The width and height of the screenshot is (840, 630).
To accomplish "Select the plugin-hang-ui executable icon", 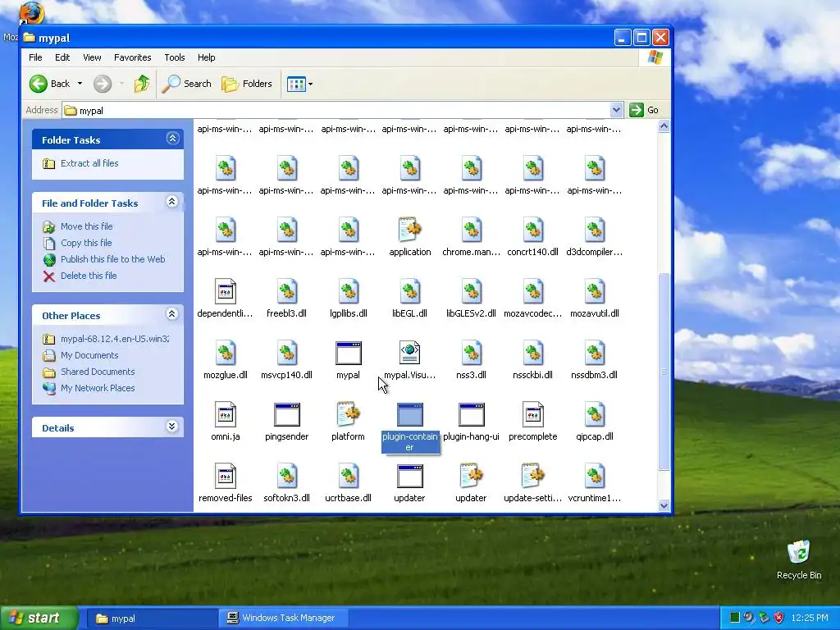I will pos(472,414).
